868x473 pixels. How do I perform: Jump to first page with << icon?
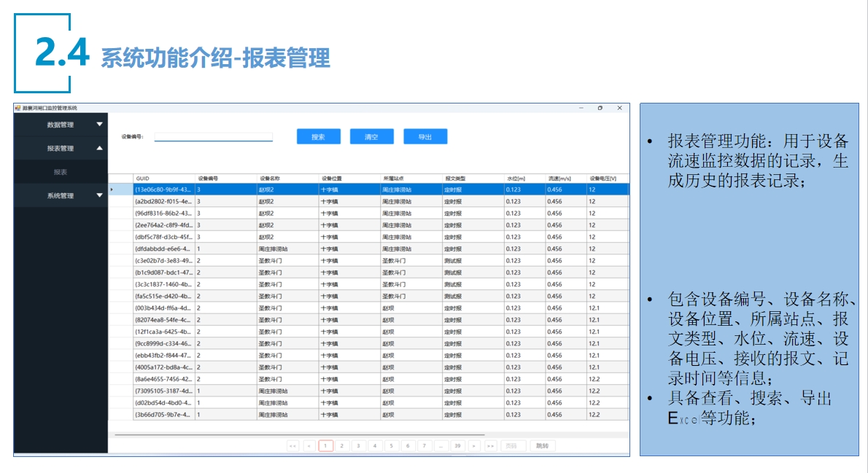tap(292, 445)
